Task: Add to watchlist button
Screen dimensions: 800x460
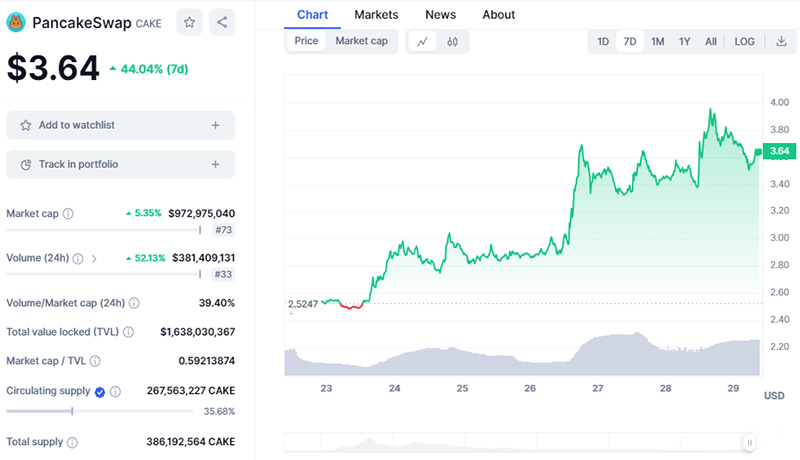Action: [120, 125]
